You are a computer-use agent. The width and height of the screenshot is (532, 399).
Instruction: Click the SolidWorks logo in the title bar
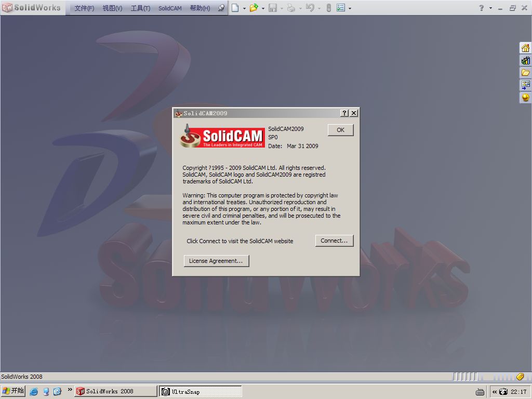coord(31,7)
